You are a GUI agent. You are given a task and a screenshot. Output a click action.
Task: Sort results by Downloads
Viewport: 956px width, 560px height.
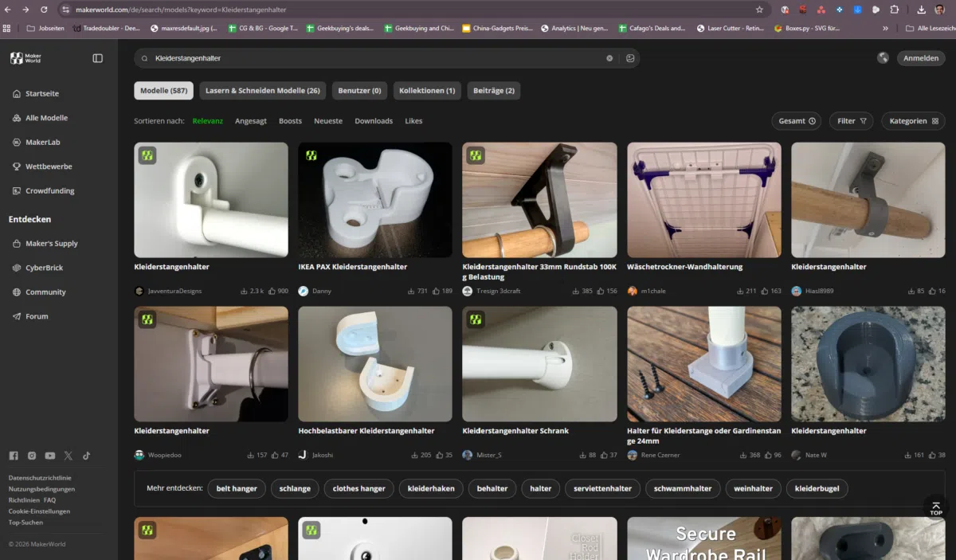click(x=374, y=121)
